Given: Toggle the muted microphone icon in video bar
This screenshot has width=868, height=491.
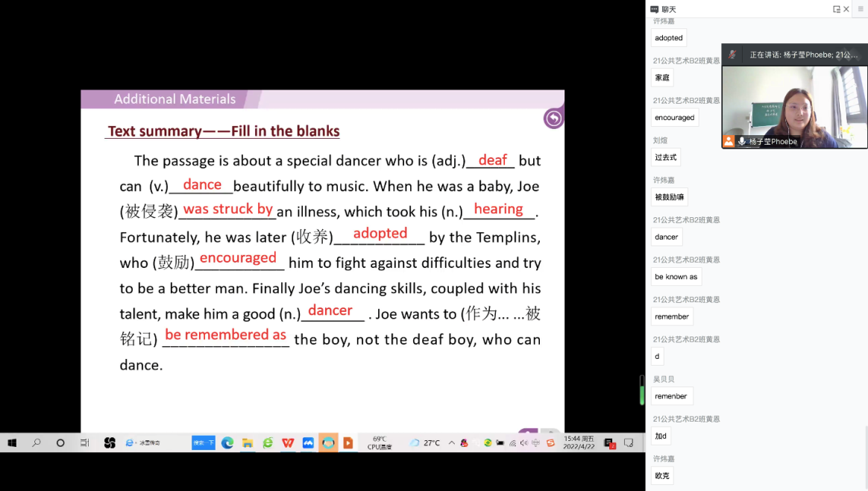Looking at the screenshot, I should (x=732, y=54).
